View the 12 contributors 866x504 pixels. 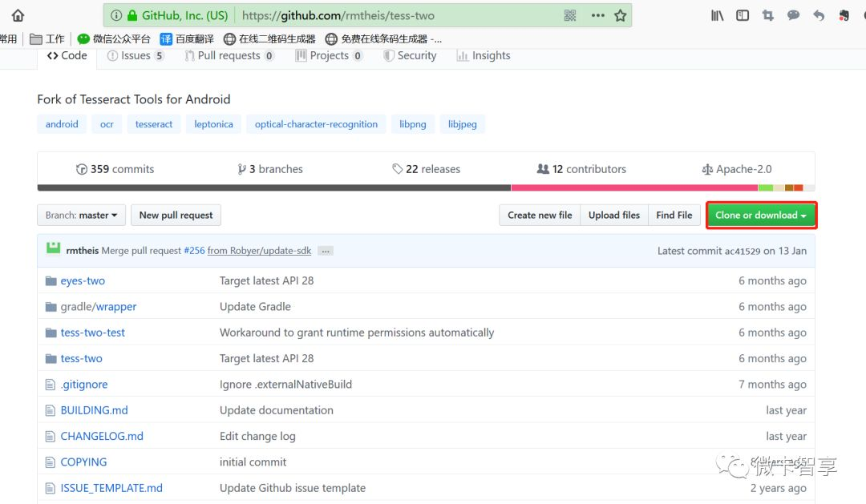pyautogui.click(x=581, y=169)
